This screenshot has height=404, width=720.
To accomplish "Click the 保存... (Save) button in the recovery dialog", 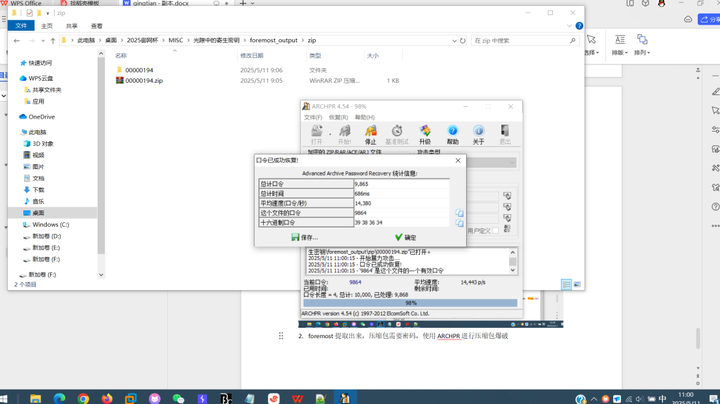I will pos(304,237).
